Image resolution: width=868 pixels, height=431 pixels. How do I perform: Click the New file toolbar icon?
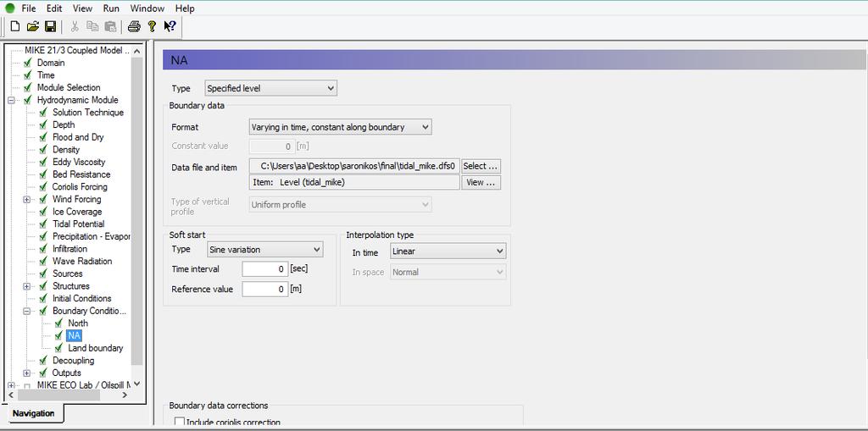pos(15,26)
